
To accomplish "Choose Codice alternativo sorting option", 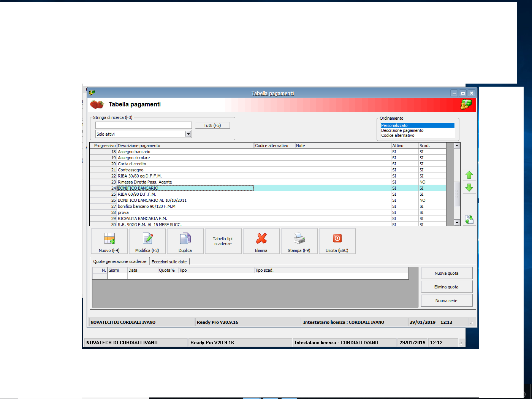I will click(418, 135).
